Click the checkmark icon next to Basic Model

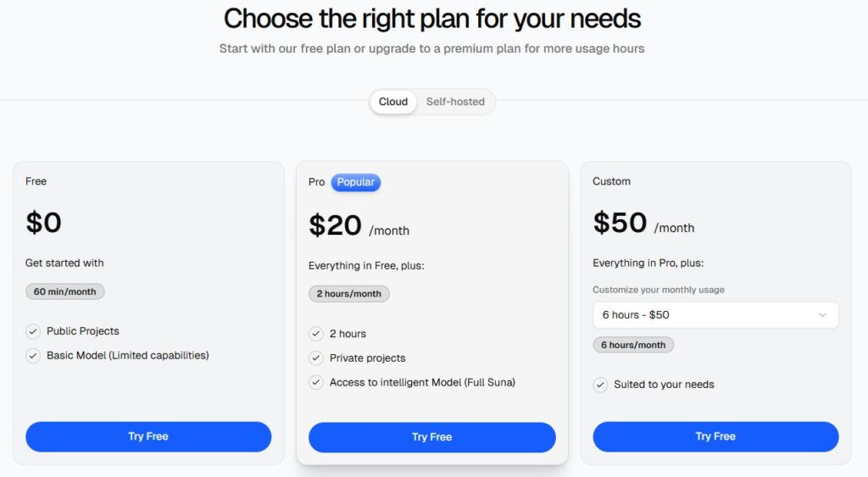33,356
